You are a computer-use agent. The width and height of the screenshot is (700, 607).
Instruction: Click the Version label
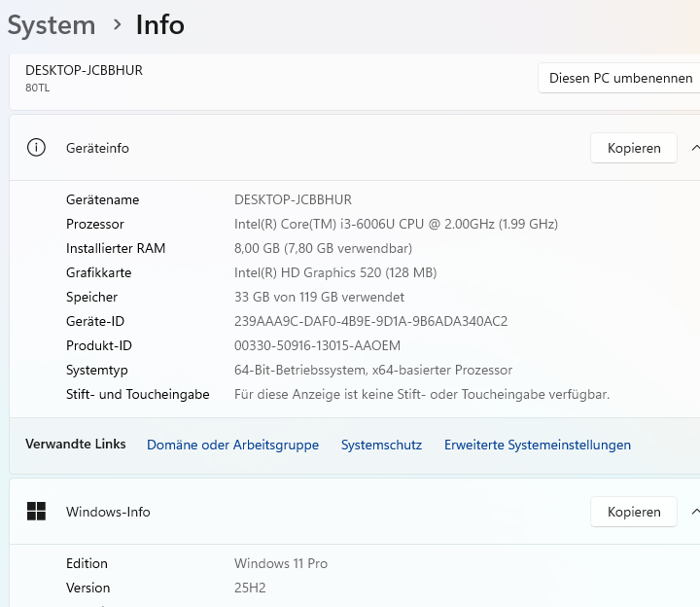tap(87, 588)
